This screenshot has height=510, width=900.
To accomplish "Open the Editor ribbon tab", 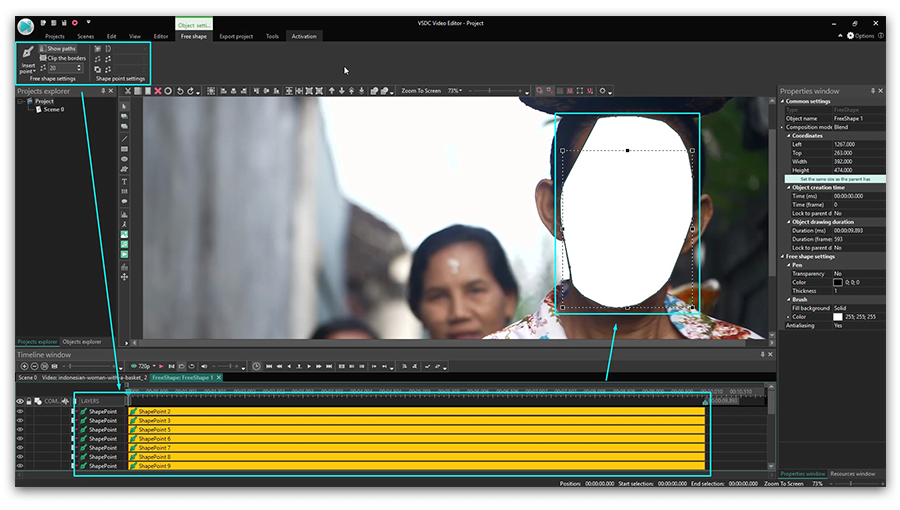I will tap(161, 36).
